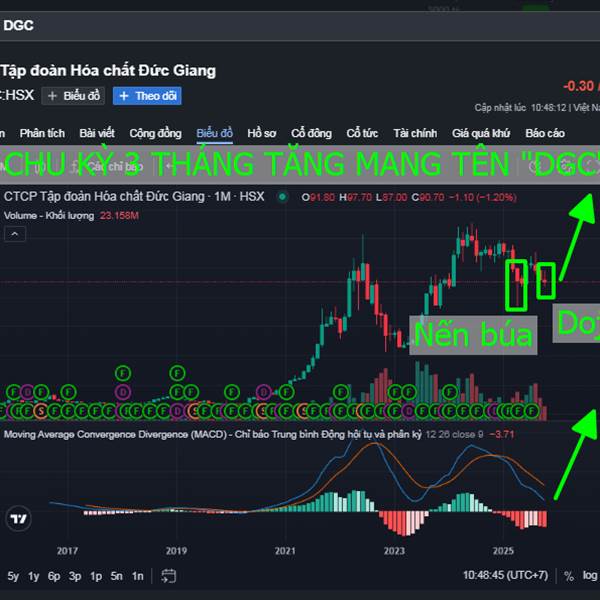
Task: Click the -0.30 price change value
Action: (578, 86)
